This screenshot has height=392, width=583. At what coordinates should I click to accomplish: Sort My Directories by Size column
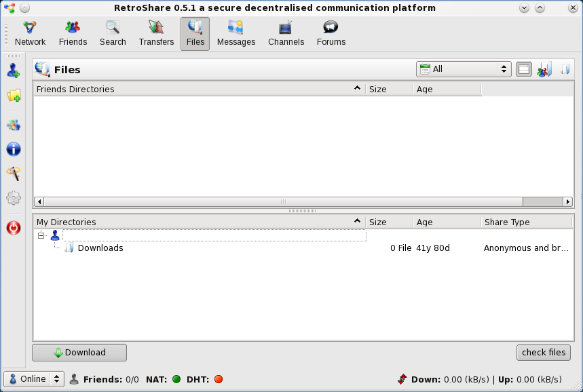pyautogui.click(x=390, y=222)
